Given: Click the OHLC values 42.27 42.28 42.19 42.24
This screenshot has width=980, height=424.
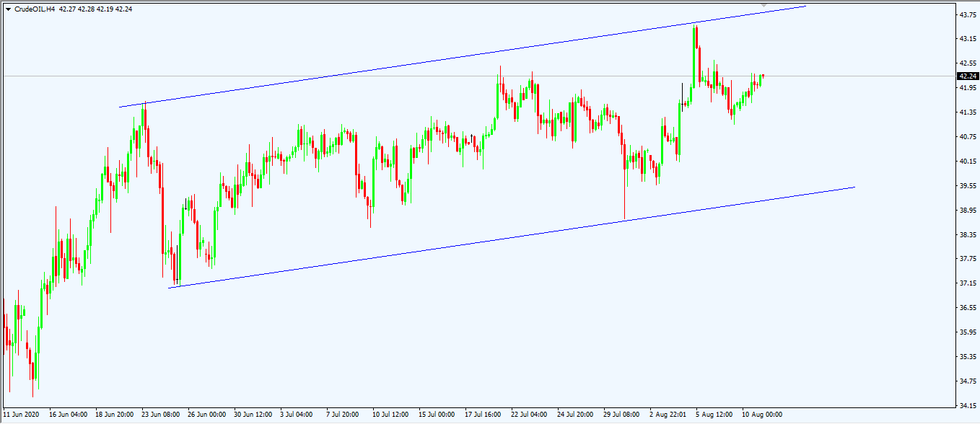Looking at the screenshot, I should coord(96,9).
